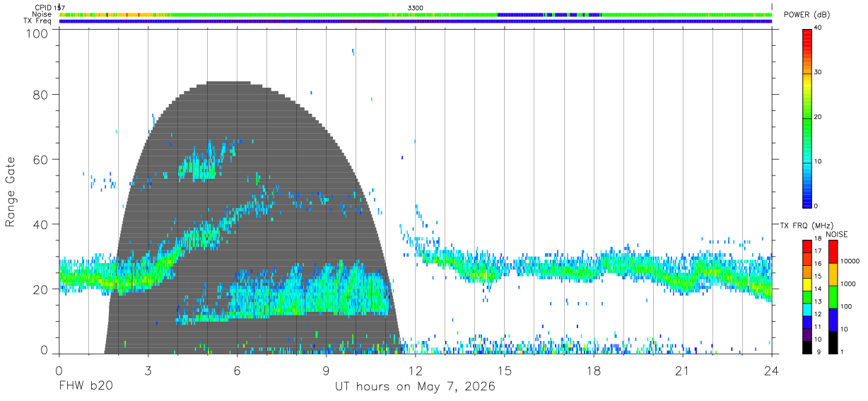
Task: Click the Noise status strip above plot
Action: pos(416,14)
